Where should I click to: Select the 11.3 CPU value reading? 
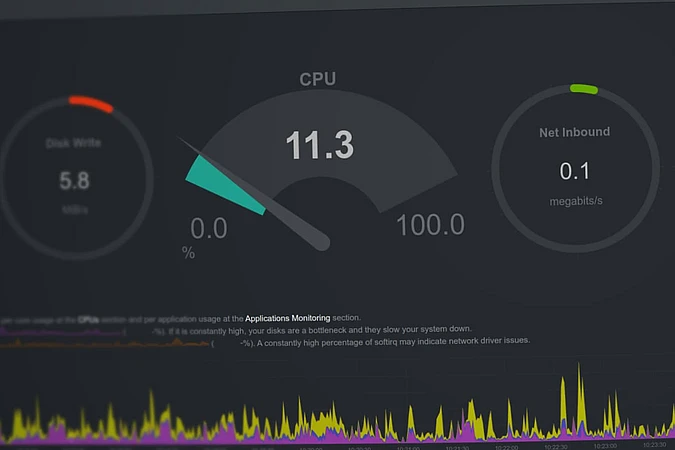pos(319,145)
